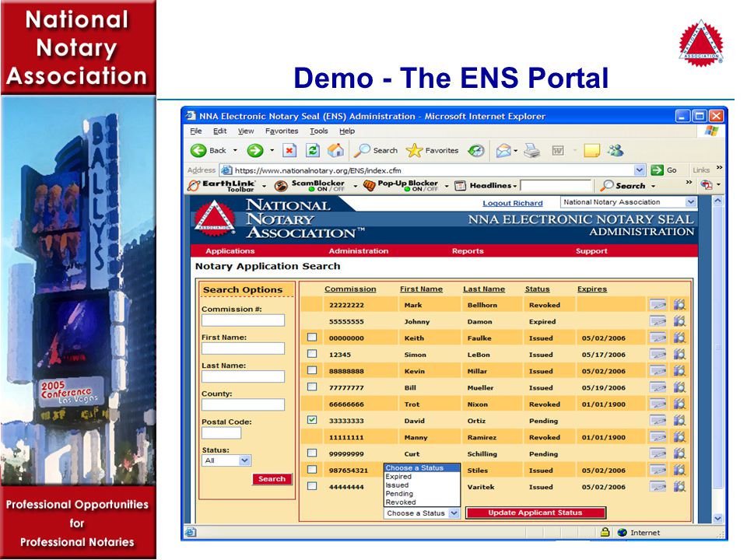The image size is (747, 560).
Task: Open the History icon in toolbar
Action: (476, 151)
